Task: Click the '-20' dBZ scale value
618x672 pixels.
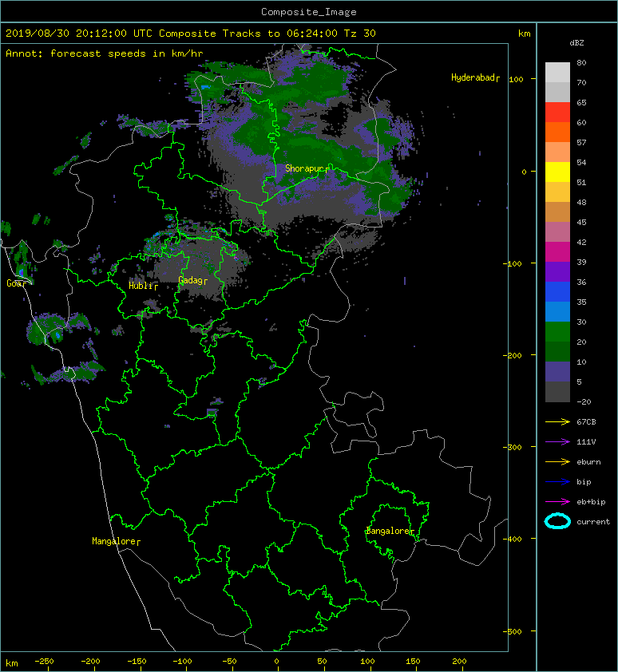Action: pyautogui.click(x=584, y=402)
